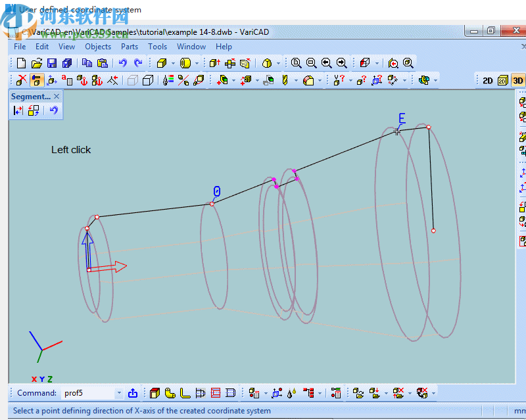This screenshot has height=420, width=526.
Task: Click the colored pen solid color icon
Action: (x=168, y=80)
